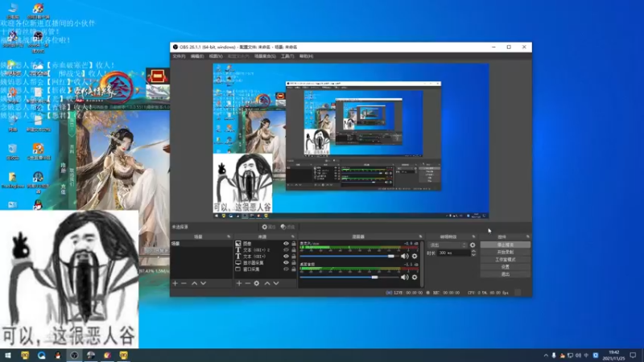Open OBS from the taskbar
This screenshot has width=644, height=362.
tap(74, 356)
